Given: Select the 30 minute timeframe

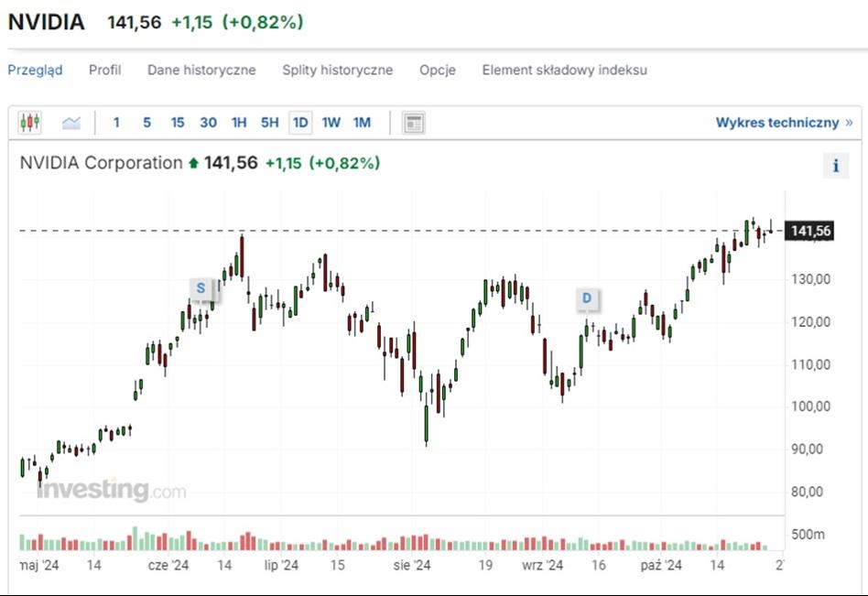Looking at the screenshot, I should [208, 123].
